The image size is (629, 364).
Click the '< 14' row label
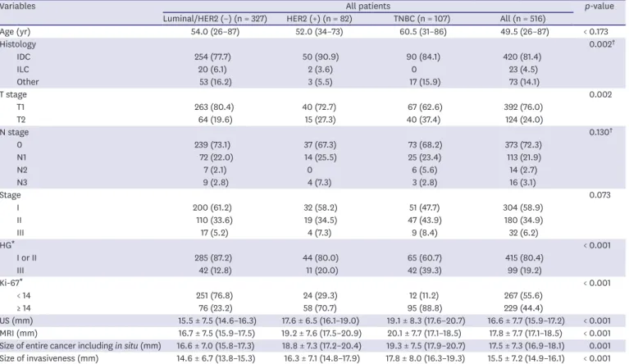pyautogui.click(x=24, y=295)
